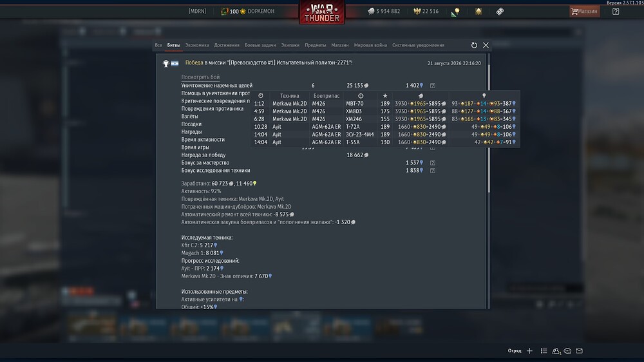Click the Silver Lions balance 3 934 882

(x=384, y=11)
